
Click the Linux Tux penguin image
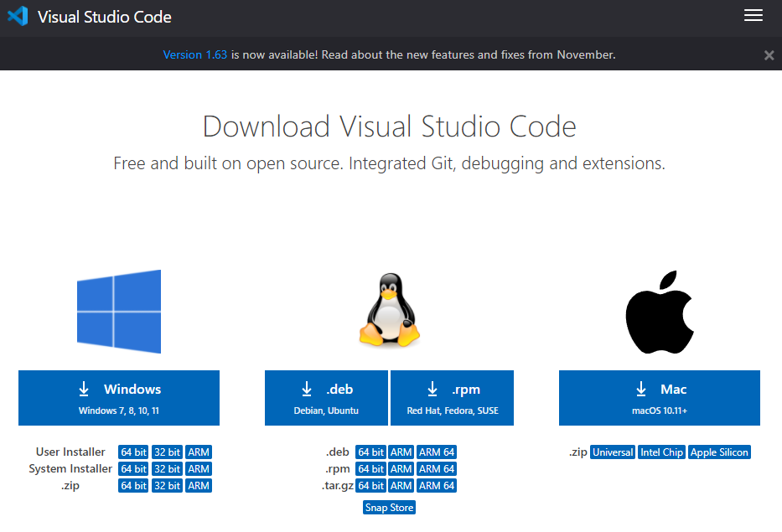tap(390, 310)
